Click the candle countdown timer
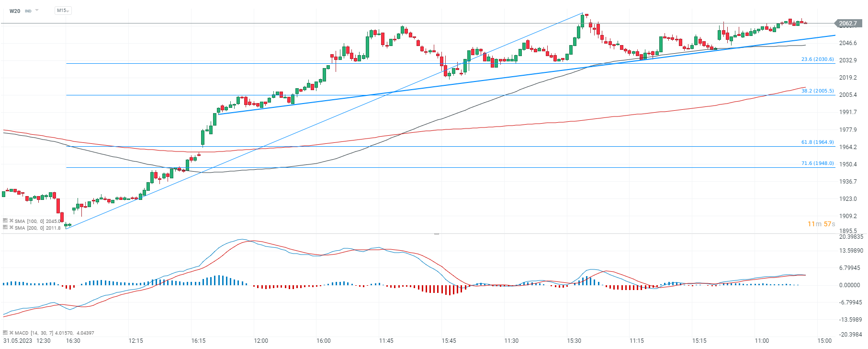The image size is (868, 349). (821, 224)
